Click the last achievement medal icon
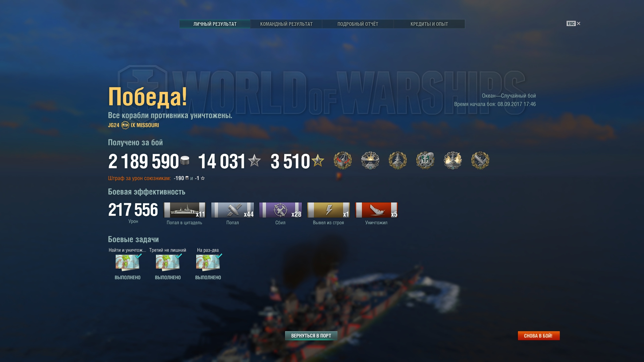The width and height of the screenshot is (644, 362). (480, 161)
